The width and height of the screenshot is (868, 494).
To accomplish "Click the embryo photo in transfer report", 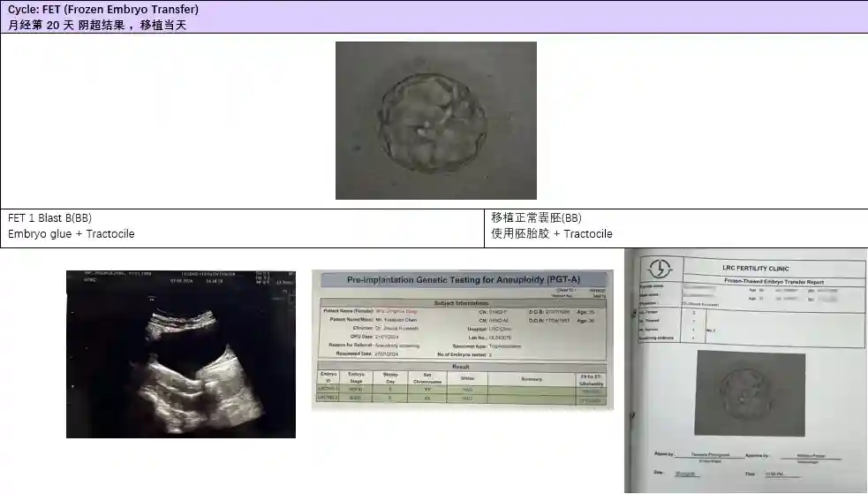I will click(x=750, y=393).
